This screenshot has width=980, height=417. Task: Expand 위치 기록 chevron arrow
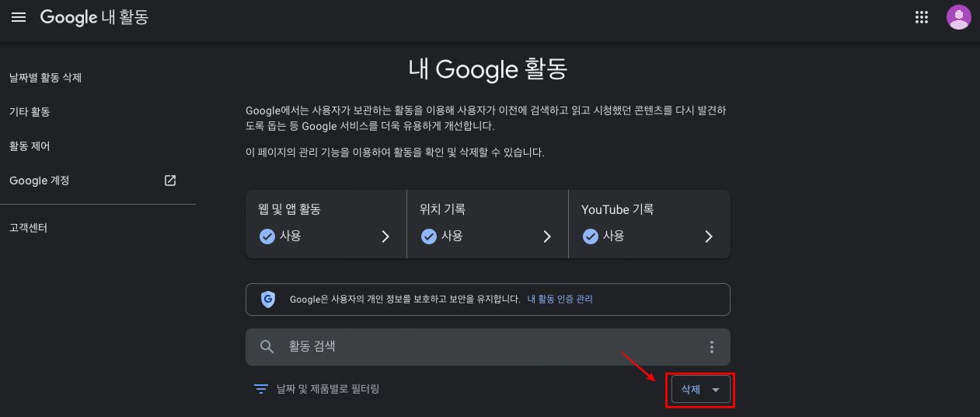[x=547, y=237]
